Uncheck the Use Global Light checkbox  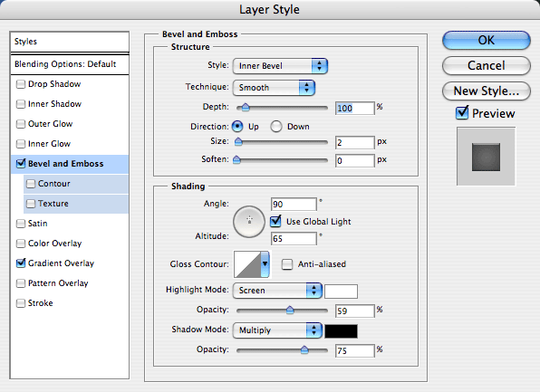point(275,221)
